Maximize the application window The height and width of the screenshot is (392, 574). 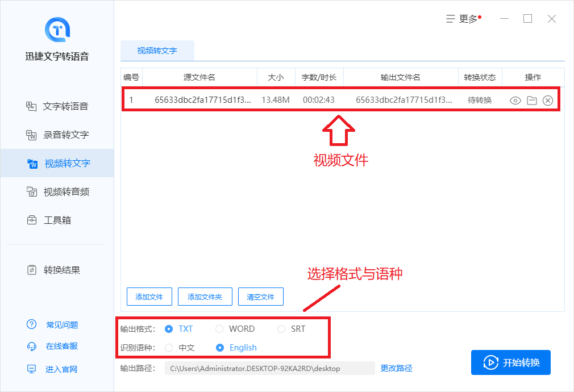[527, 19]
